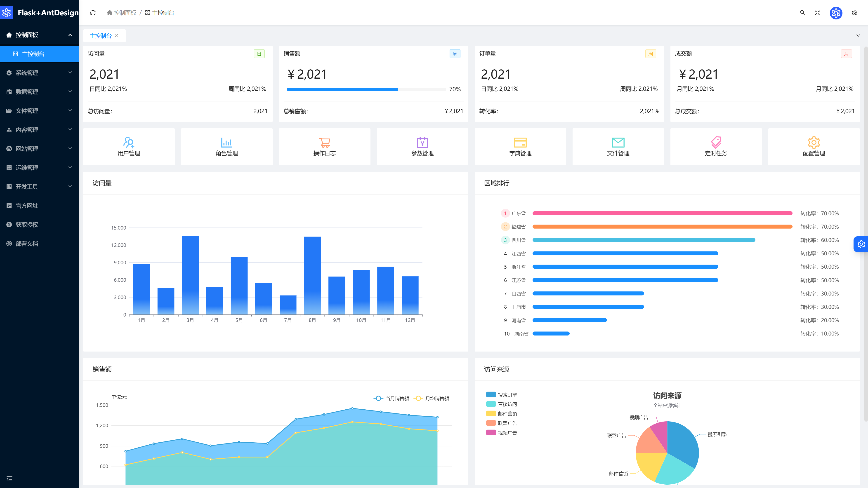Screen dimensions: 868x488
Task: Toggle 搜索引擎 in the pie chart legend
Action: point(501,395)
